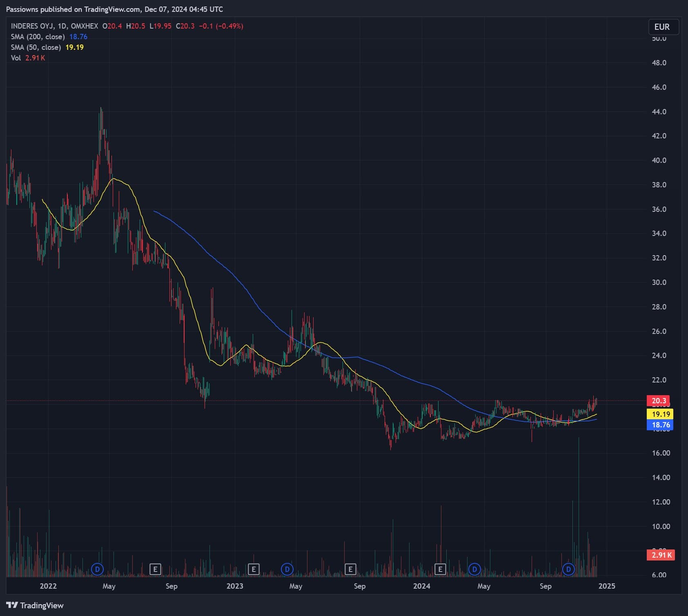Select the earnings marker after the 2024 label
The width and height of the screenshot is (688, 616).
[x=440, y=569]
